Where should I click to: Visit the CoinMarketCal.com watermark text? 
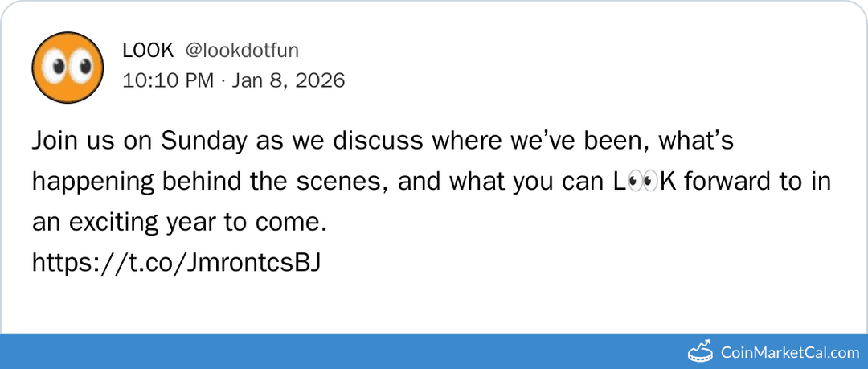790,352
